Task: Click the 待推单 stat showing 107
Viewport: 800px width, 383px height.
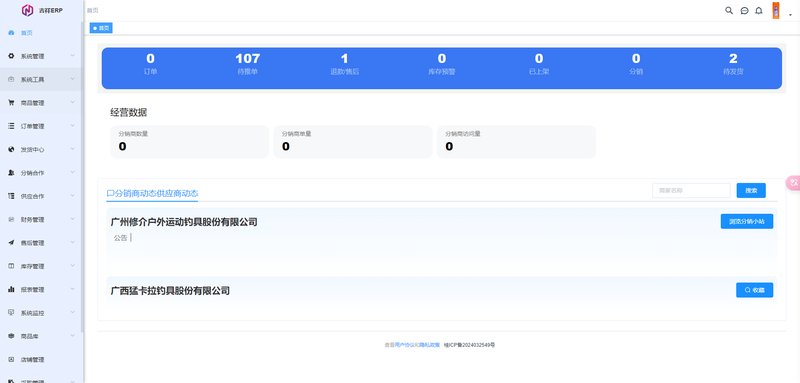Action: pyautogui.click(x=248, y=64)
